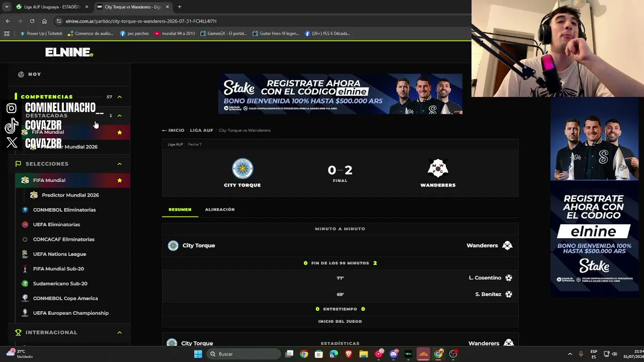Image resolution: width=644 pixels, height=362 pixels.
Task: Open Guitar Hero III bookmark
Action: (276, 34)
